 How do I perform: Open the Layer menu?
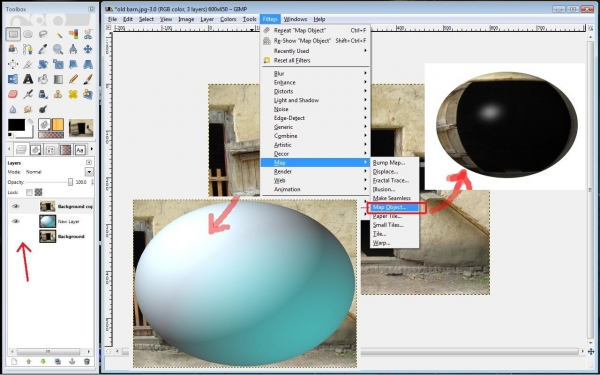point(207,19)
